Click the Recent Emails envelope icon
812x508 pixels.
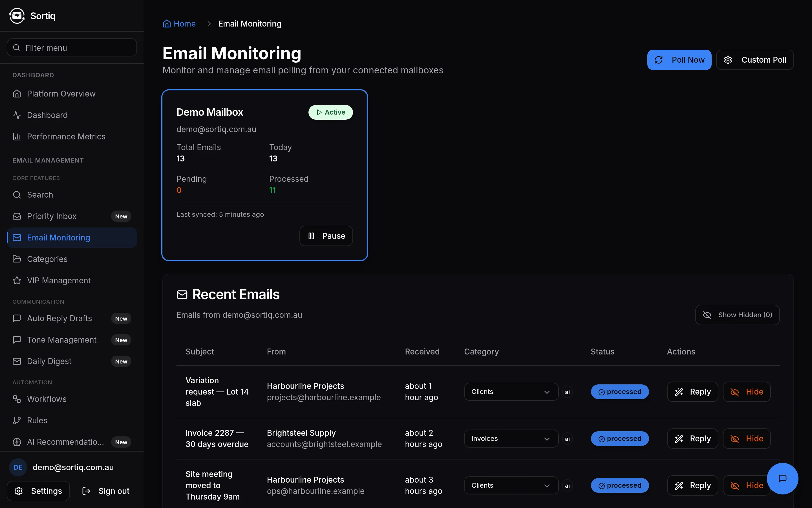[x=182, y=295]
